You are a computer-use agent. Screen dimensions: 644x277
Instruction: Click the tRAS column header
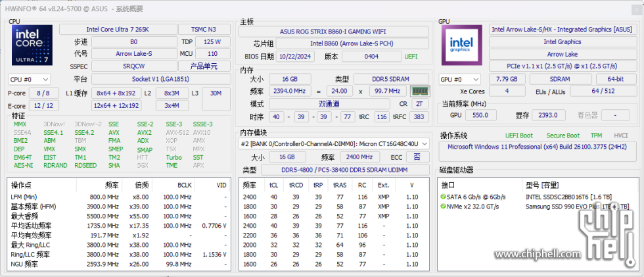click(340, 186)
